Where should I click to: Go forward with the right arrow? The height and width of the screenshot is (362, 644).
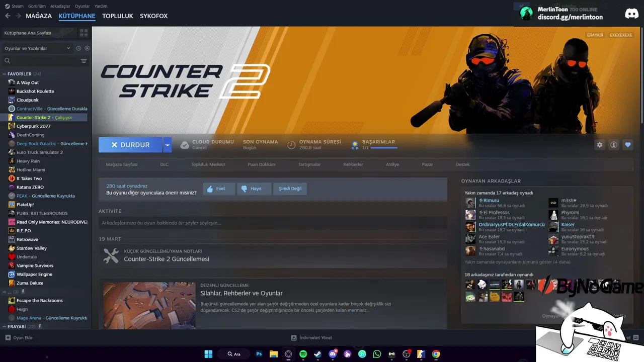click(18, 16)
